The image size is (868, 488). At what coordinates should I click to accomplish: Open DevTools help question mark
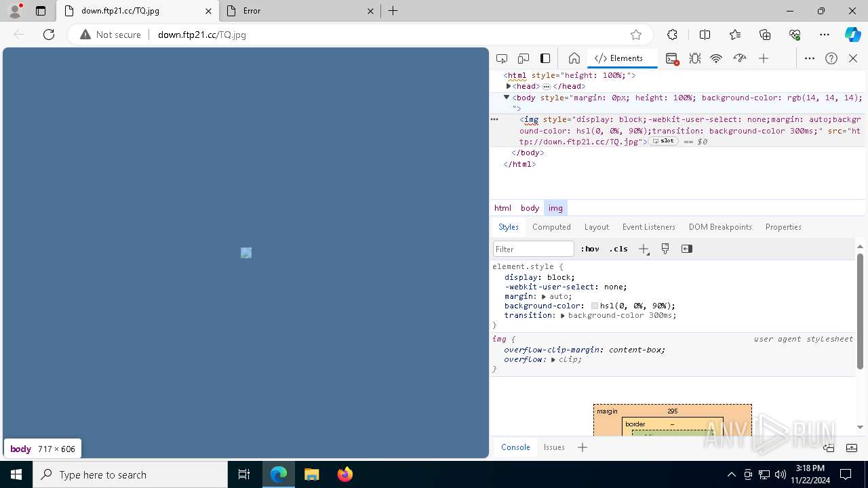(x=831, y=58)
